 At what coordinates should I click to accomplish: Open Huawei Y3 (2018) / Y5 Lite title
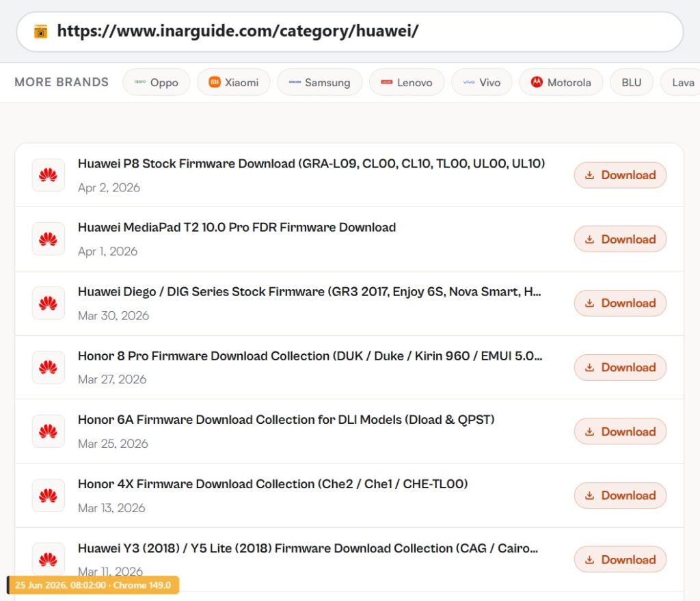[308, 548]
